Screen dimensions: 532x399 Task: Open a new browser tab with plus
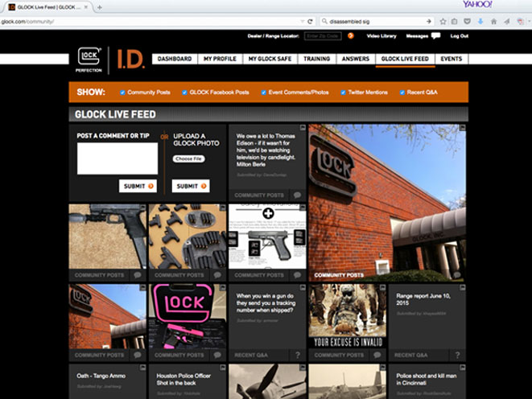pyautogui.click(x=99, y=6)
